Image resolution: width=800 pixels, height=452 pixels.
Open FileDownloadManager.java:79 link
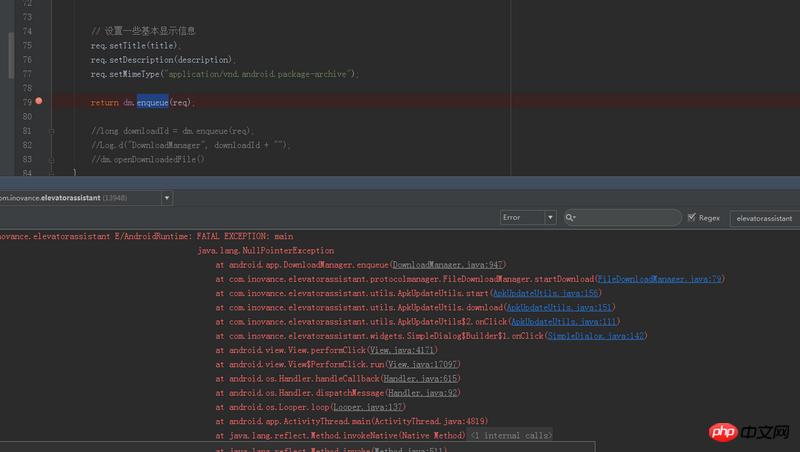coord(660,279)
